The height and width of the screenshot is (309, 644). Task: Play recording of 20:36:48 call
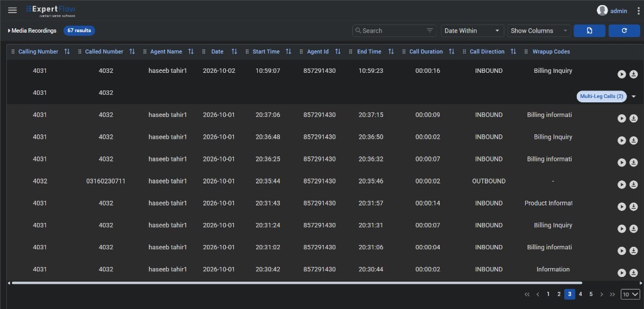point(622,140)
